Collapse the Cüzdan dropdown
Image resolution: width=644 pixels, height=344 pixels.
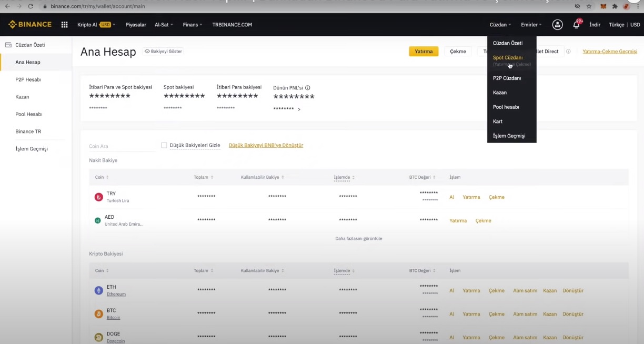[500, 25]
